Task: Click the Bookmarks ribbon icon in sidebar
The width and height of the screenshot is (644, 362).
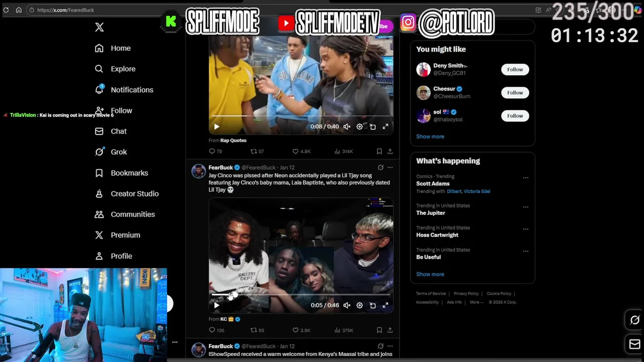Action: click(99, 173)
